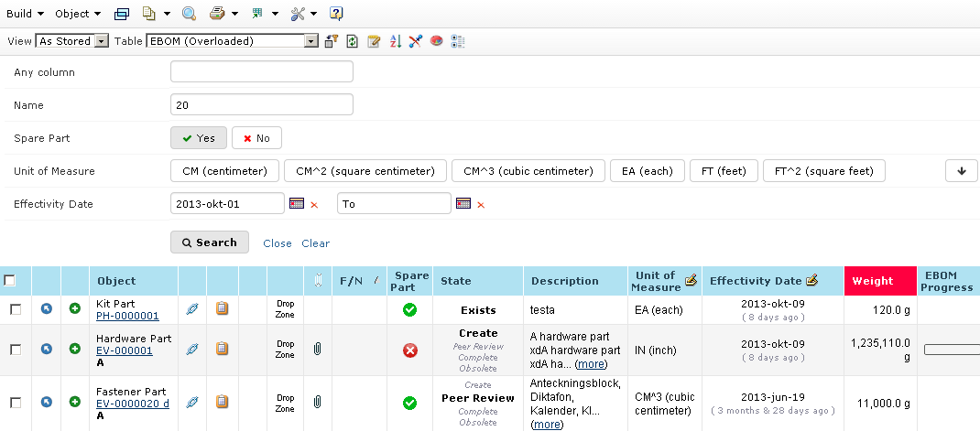Screen dimensions: 980x431
Task: Expand more Unit of Measure options arrow
Action: 961,171
